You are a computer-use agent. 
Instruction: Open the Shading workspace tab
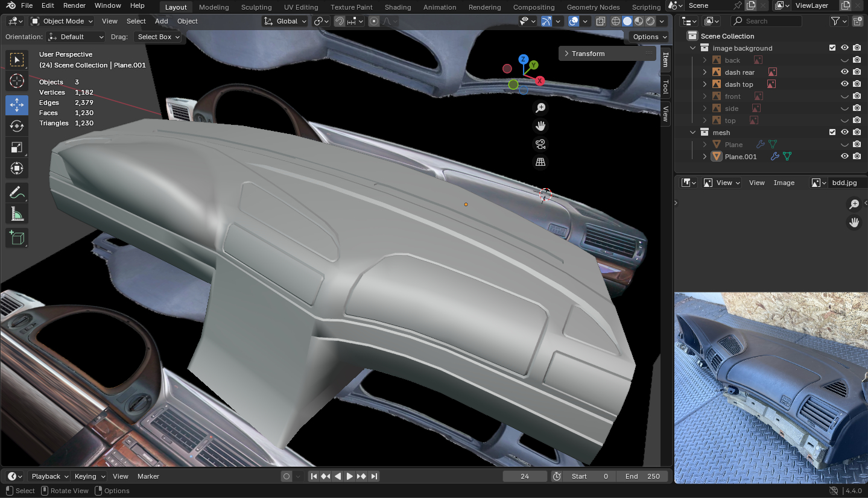398,7
